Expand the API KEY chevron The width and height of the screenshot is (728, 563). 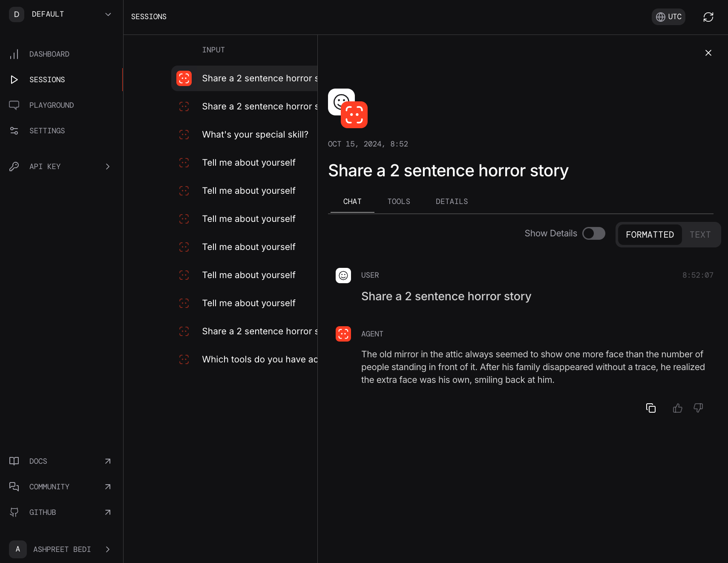[108, 167]
